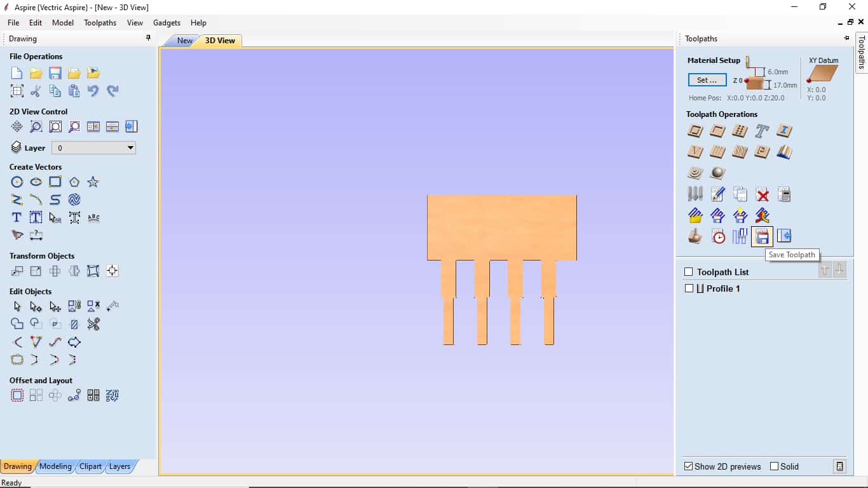Click the vertical Toolpaths side tab
868x488 pixels.
[862, 52]
